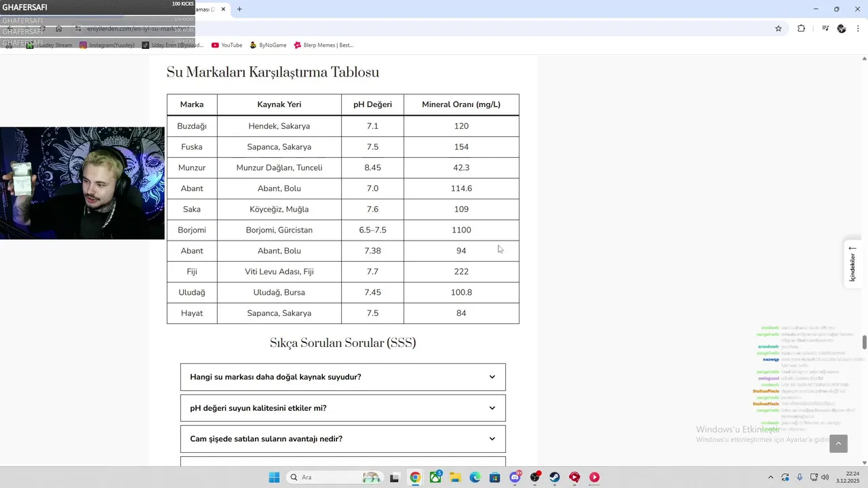Open the network tray icon
Screen dimensions: 868x488
click(x=814, y=477)
